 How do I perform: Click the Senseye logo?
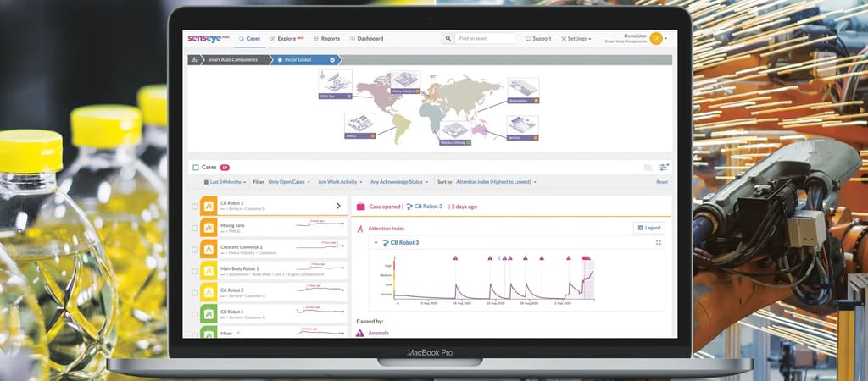208,38
